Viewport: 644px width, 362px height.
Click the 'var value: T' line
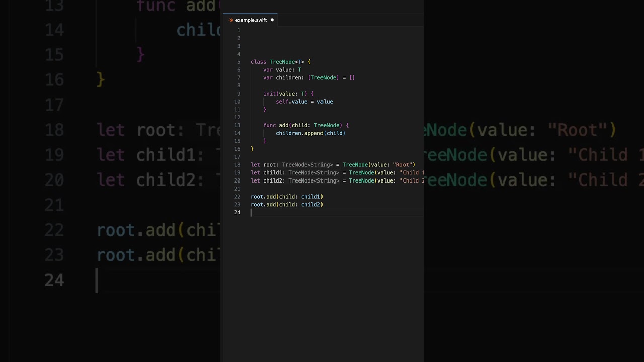point(282,70)
